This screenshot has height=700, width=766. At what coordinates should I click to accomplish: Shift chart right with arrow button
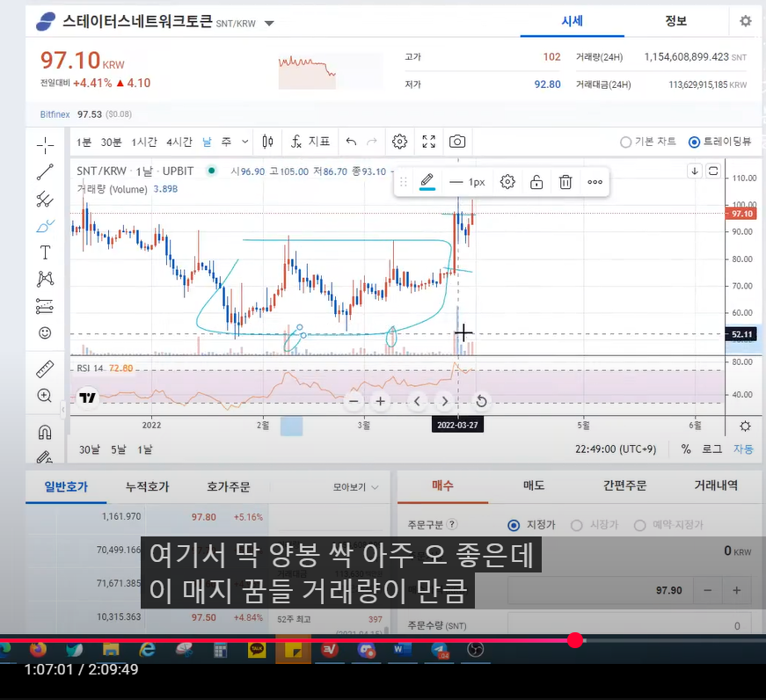click(x=444, y=402)
